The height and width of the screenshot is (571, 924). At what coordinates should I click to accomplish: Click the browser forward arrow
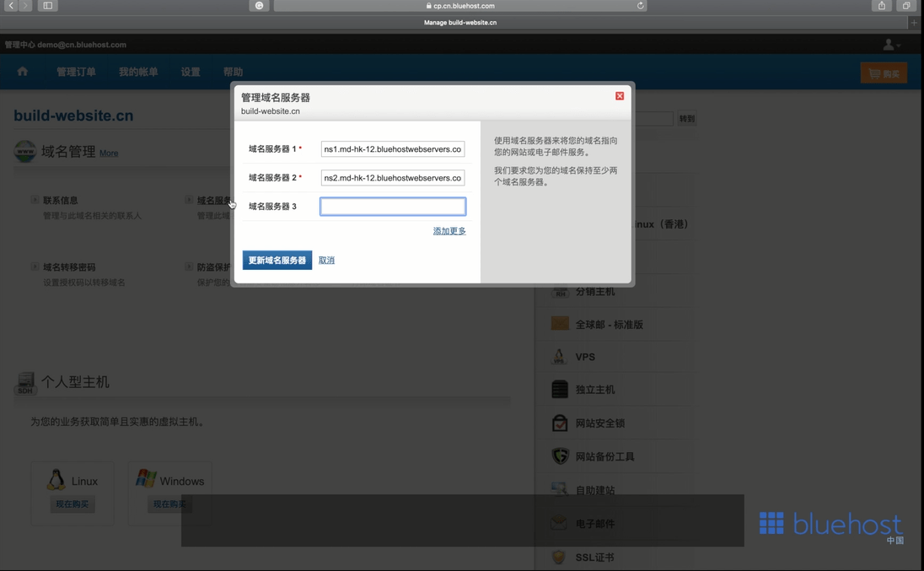(x=24, y=5)
